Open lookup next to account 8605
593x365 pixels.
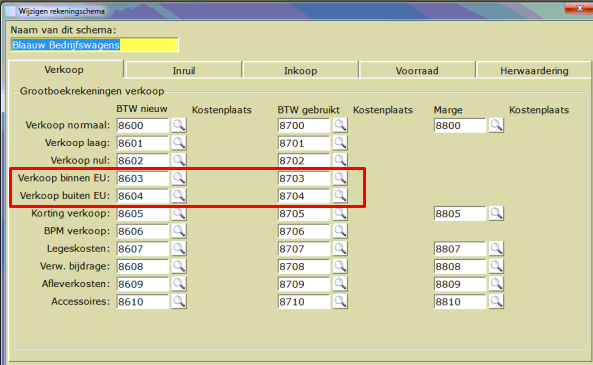click(x=179, y=213)
